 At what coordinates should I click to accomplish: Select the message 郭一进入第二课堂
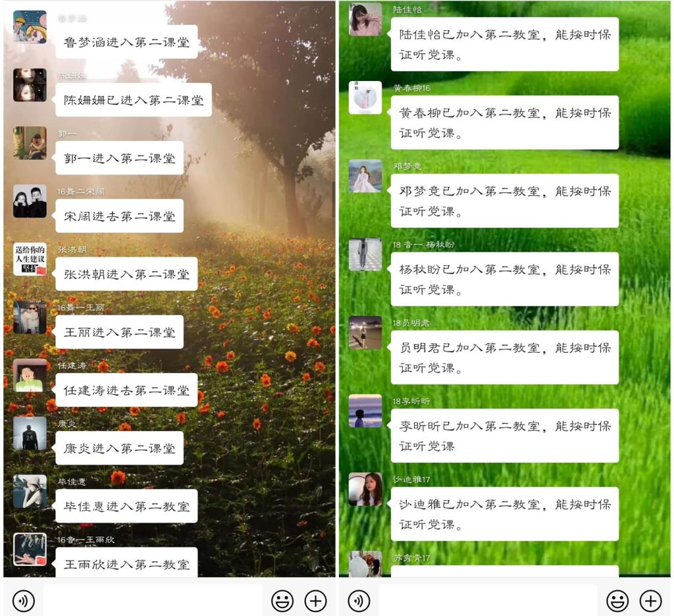[x=120, y=158]
